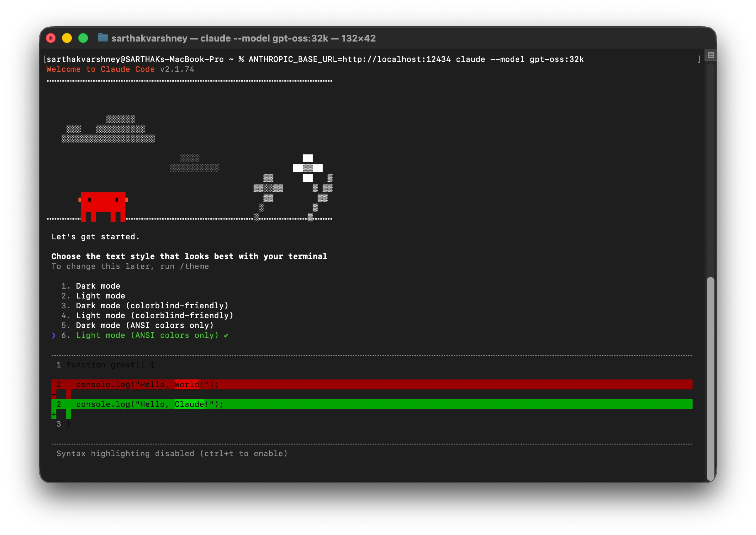Click the folder proxy icon in title bar
Viewport: 756px width, 535px height.
[x=103, y=38]
